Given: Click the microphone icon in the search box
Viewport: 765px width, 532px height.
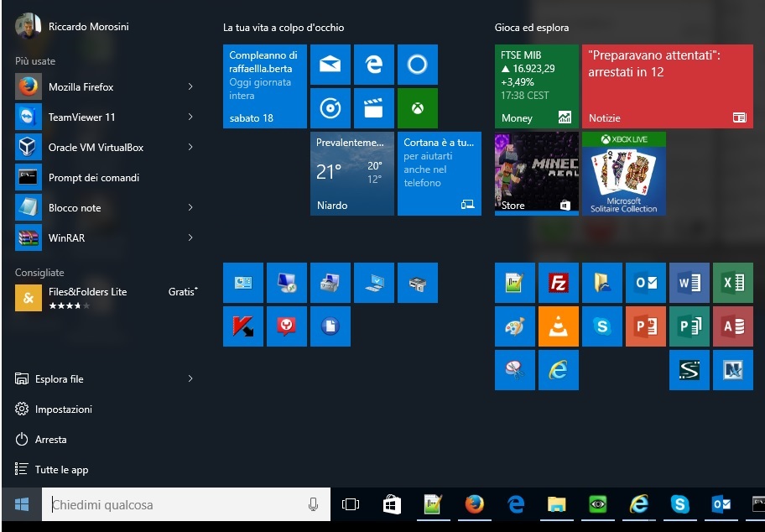Looking at the screenshot, I should pos(313,504).
